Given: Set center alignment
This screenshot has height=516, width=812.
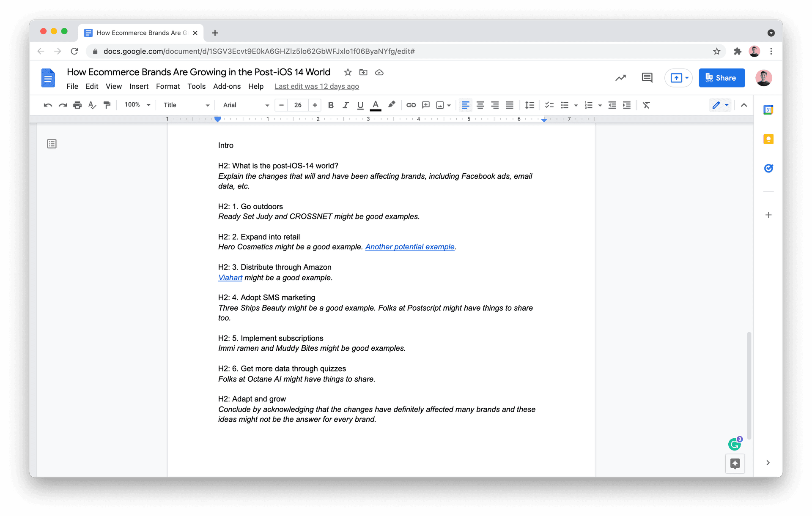Looking at the screenshot, I should [480, 105].
